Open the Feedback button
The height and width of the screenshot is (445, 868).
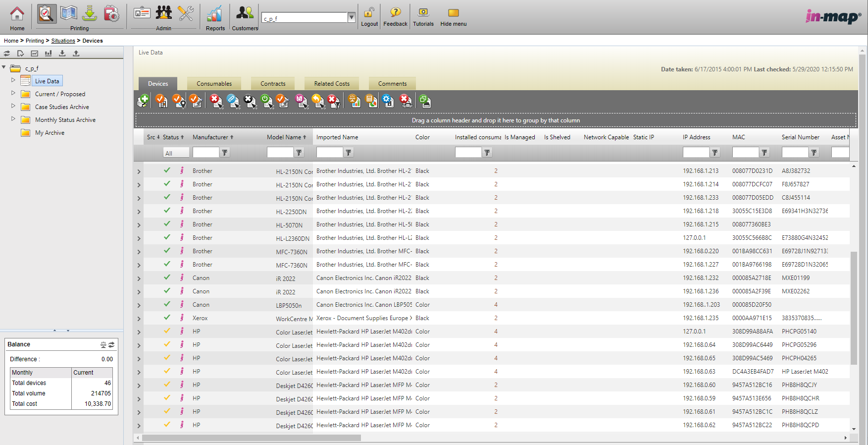coord(395,17)
